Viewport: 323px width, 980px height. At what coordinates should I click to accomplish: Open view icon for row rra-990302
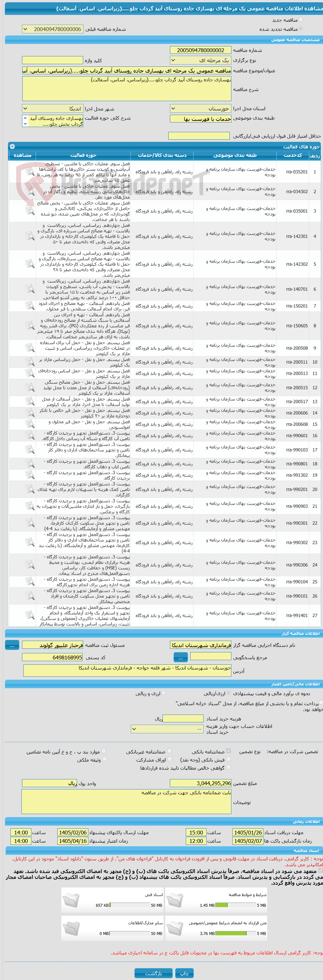[30, 542]
